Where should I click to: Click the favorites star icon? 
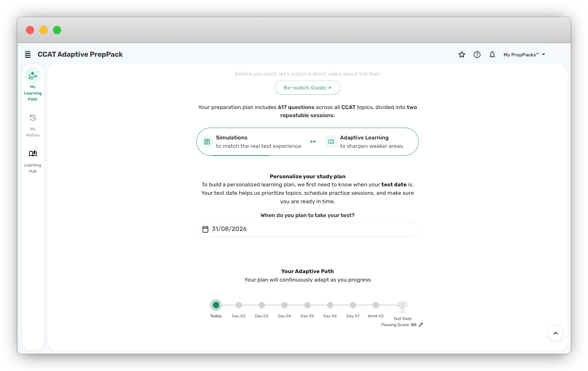(462, 55)
